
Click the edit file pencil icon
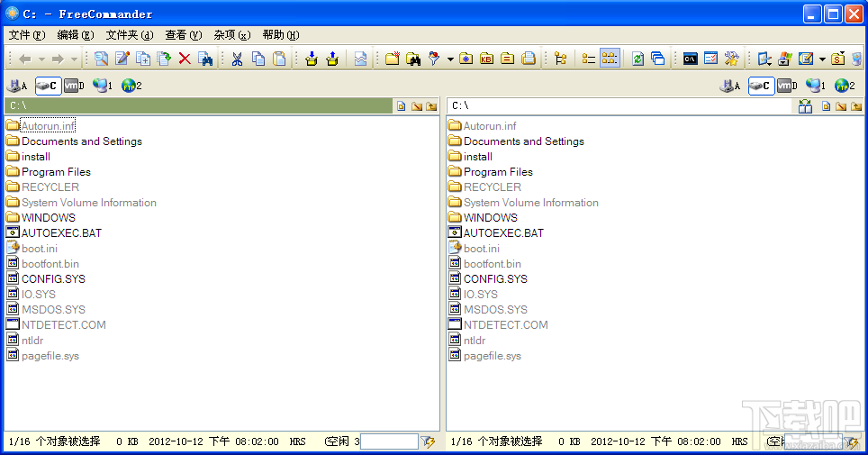tap(122, 59)
